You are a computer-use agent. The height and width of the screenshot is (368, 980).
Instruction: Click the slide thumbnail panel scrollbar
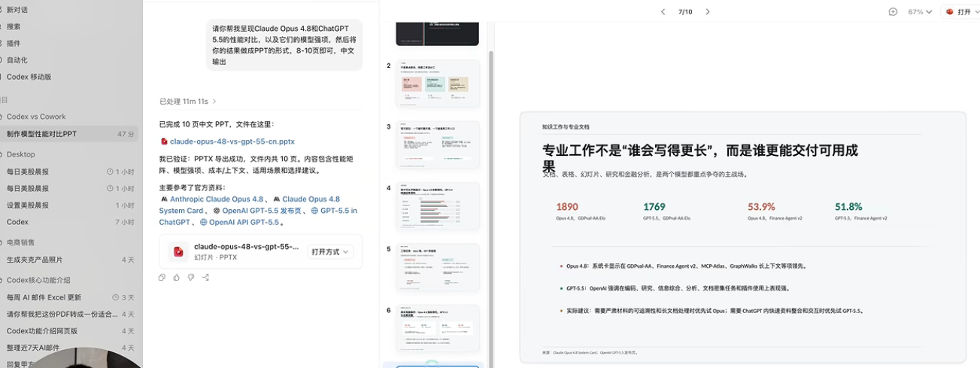coord(492,208)
